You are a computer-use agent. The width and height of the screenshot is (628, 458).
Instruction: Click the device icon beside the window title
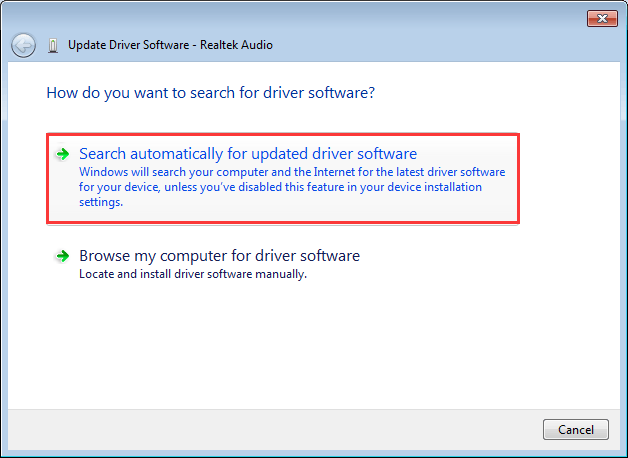pos(53,46)
